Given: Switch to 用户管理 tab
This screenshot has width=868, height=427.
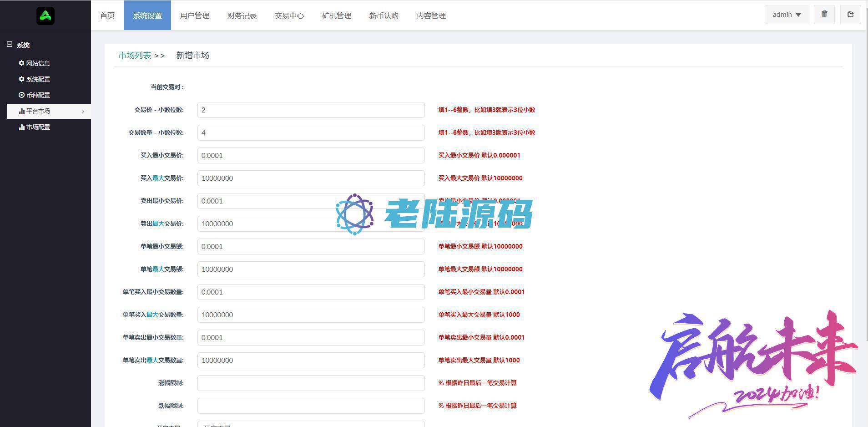Looking at the screenshot, I should click(195, 15).
